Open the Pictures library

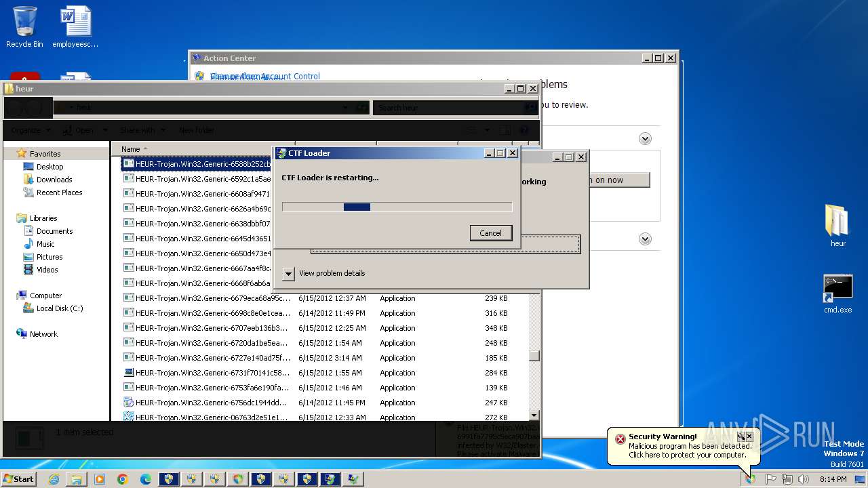click(x=50, y=257)
